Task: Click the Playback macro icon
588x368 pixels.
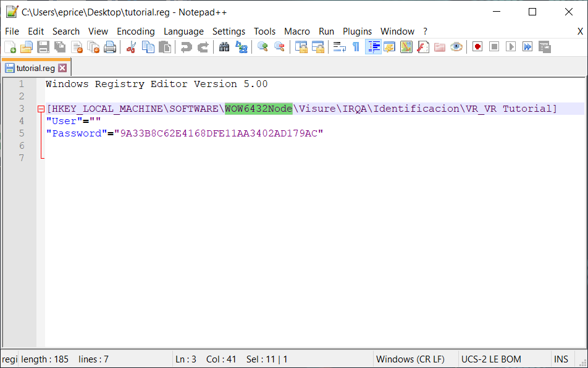Action: 511,47
